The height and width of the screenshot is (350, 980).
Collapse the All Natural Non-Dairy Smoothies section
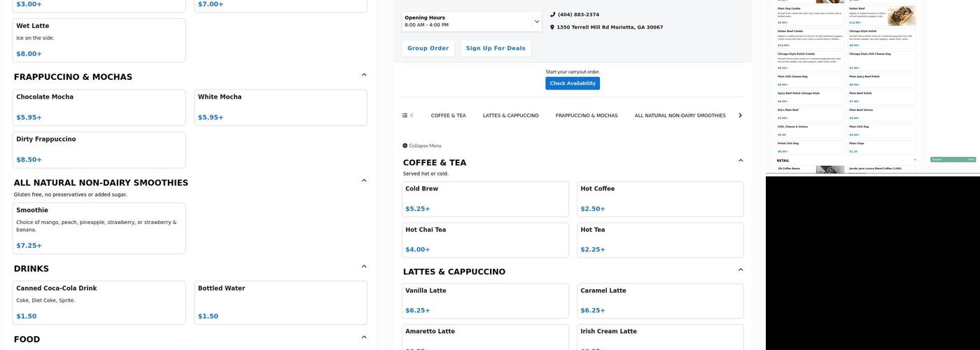pyautogui.click(x=363, y=181)
